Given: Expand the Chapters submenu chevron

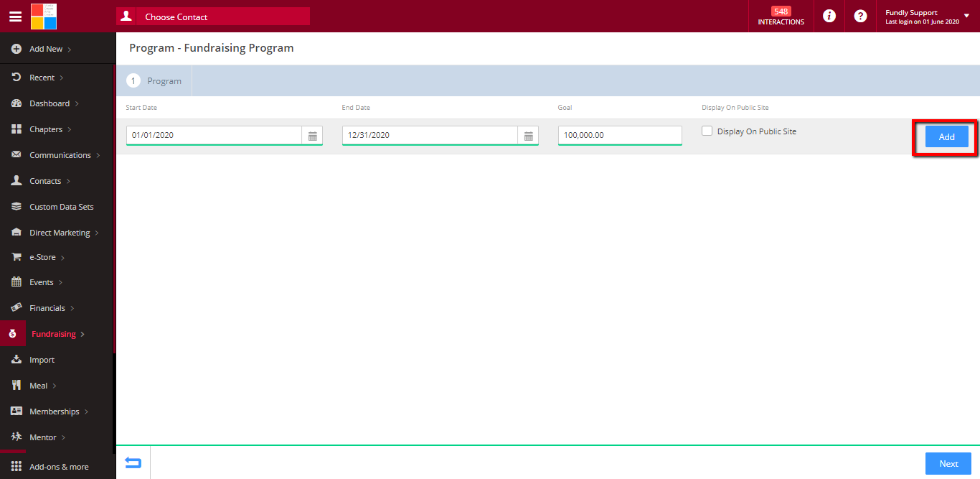Looking at the screenshot, I should (70, 130).
